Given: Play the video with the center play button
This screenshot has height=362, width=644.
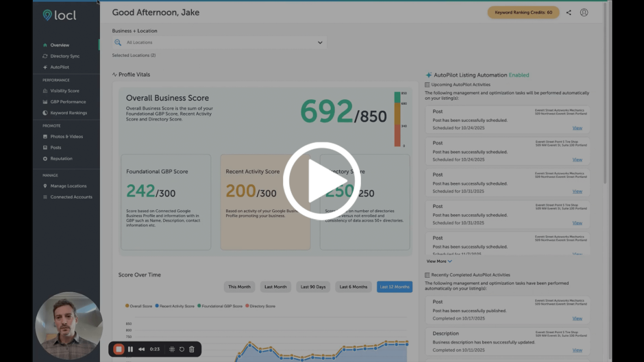Looking at the screenshot, I should [x=322, y=181].
